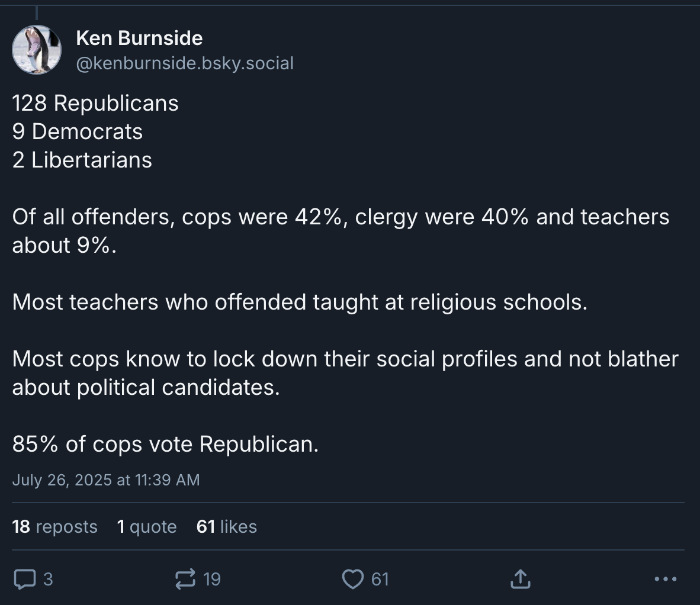Expand the post options ellipsis menu
Screen dimensions: 700x605
(x=664, y=579)
